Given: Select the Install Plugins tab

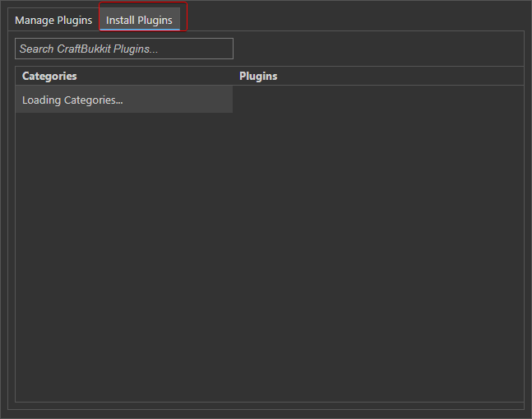Looking at the screenshot, I should coord(140,20).
